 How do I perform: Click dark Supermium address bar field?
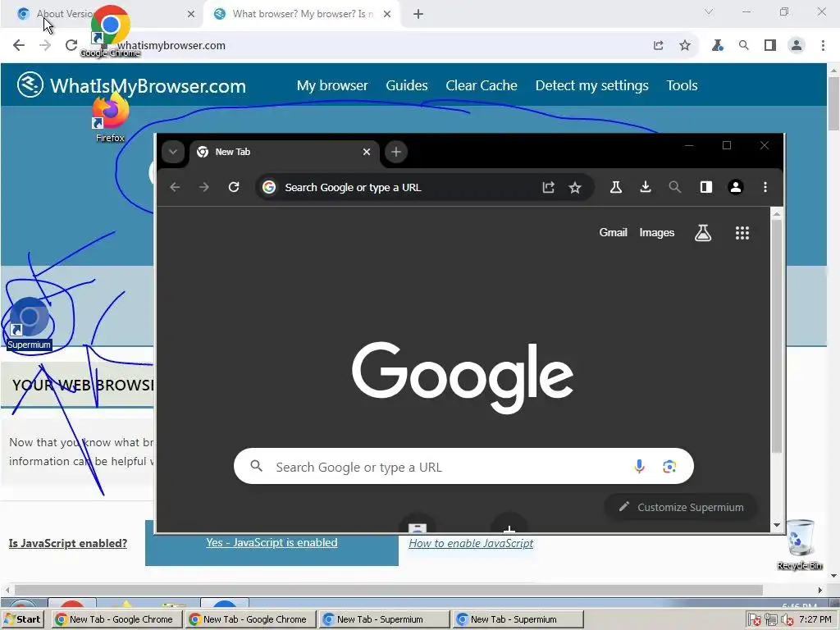coord(424,187)
